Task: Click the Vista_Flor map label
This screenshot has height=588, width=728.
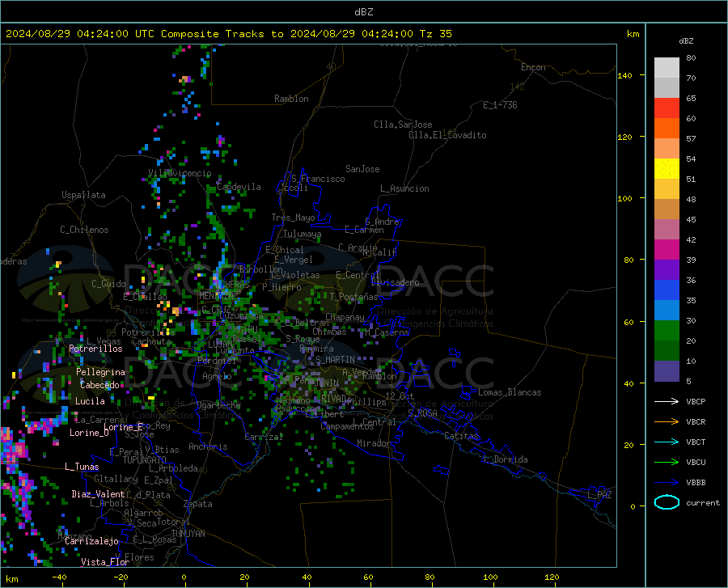Action: click(105, 562)
